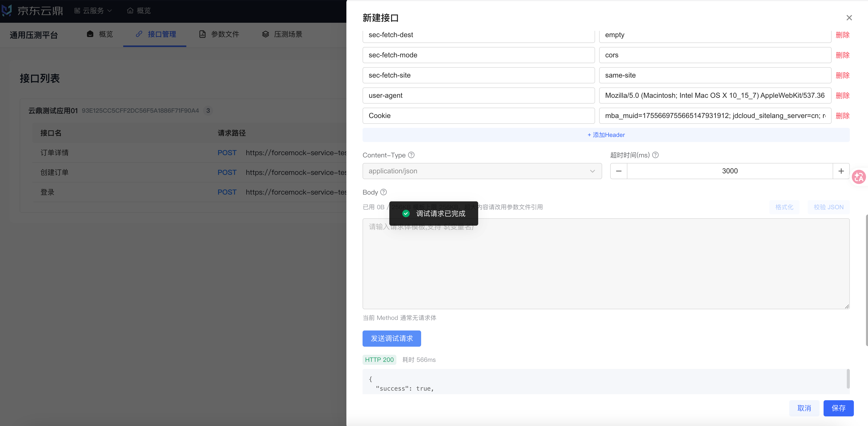Delete the sec-fetch-site header row
The width and height of the screenshot is (868, 426).
(843, 75)
